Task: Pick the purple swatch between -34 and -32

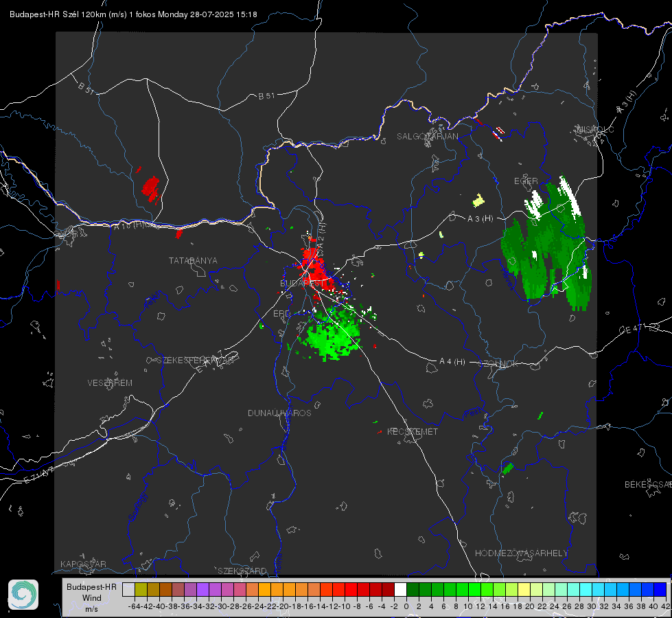Action: [x=202, y=589]
